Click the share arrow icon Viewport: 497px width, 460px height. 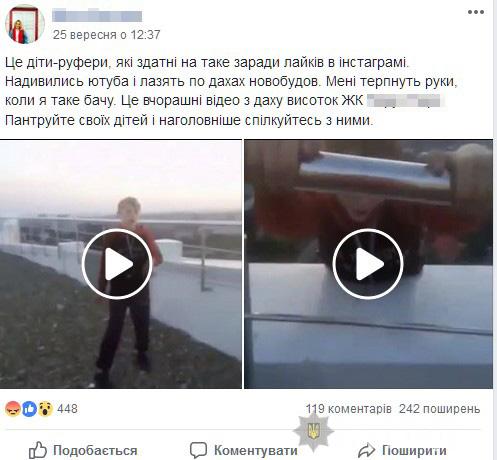click(366, 450)
